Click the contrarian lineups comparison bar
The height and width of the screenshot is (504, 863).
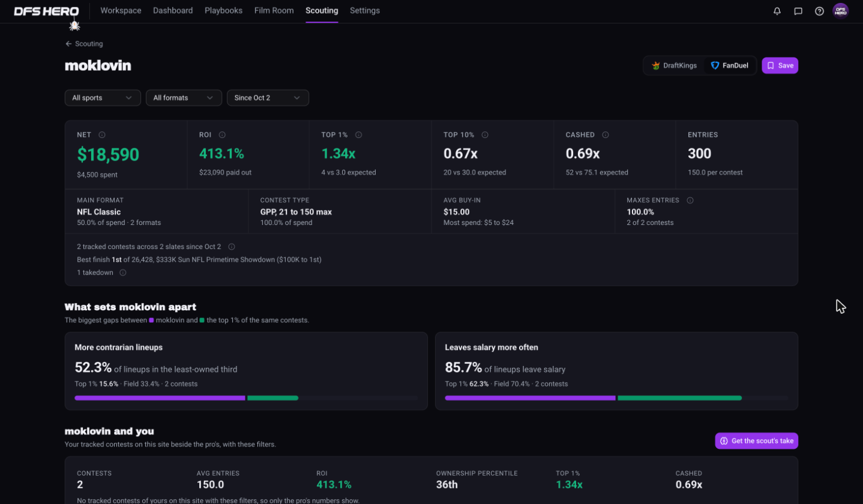(246, 398)
